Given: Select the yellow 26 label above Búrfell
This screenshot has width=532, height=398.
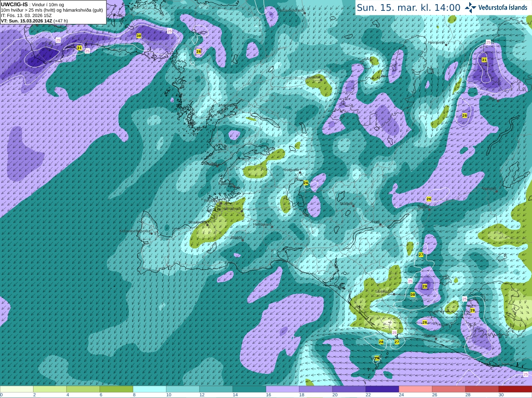Looking at the screenshot, I should [429, 199].
